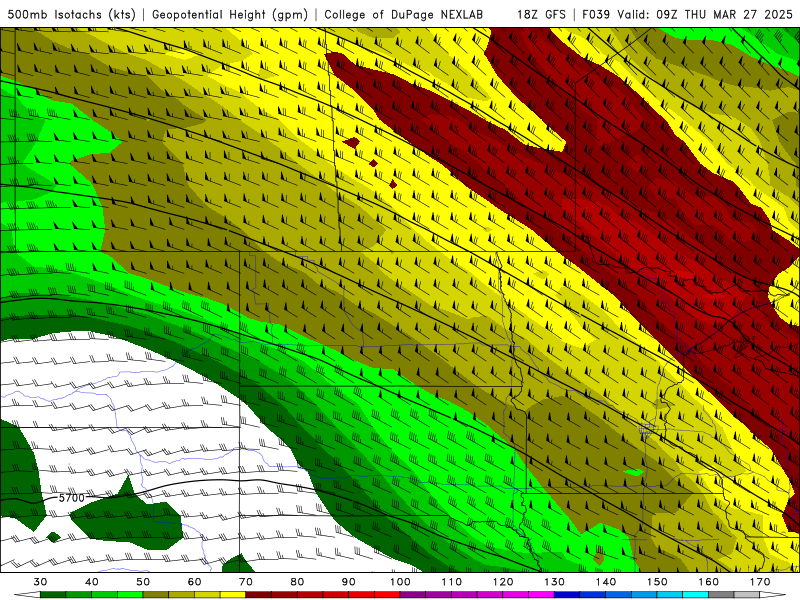Click the cyan swatch just before 160
Screen dimensions: 800x600
point(696,595)
